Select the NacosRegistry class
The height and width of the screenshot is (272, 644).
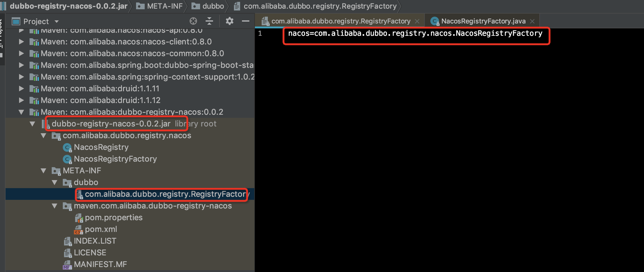tap(101, 147)
